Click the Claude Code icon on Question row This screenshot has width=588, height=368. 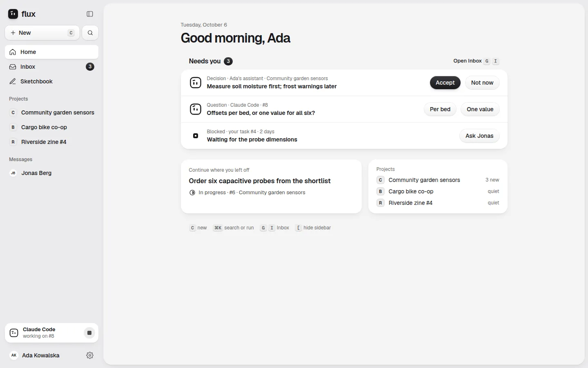tap(196, 109)
